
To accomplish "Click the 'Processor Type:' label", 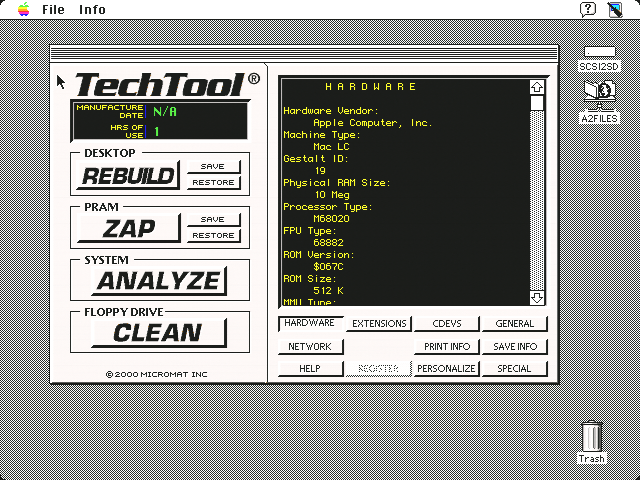I will tap(328, 207).
